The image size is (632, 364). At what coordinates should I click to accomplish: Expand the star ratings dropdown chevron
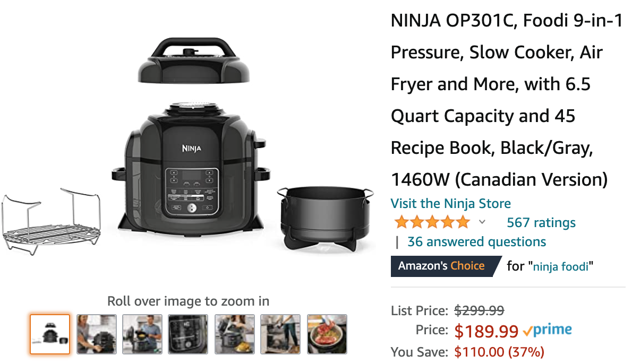coord(482,222)
